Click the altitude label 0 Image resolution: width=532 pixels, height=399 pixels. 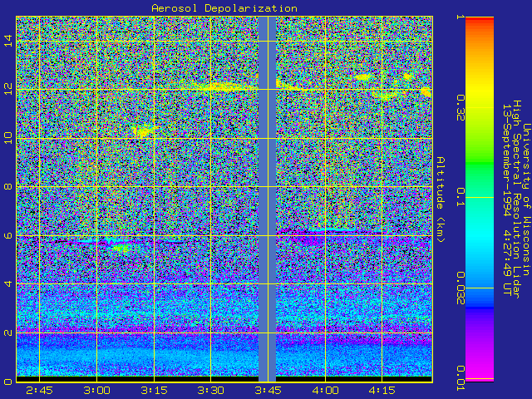point(8,381)
